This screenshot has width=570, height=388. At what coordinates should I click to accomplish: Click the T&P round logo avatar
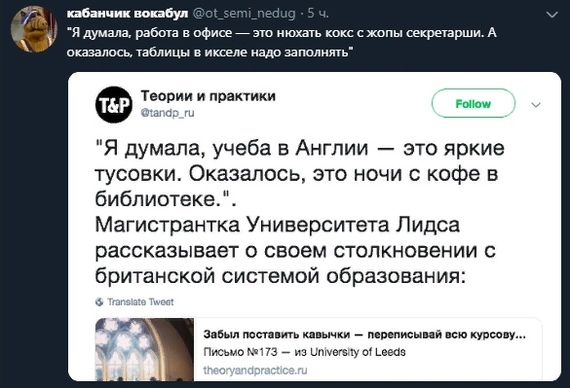click(114, 105)
